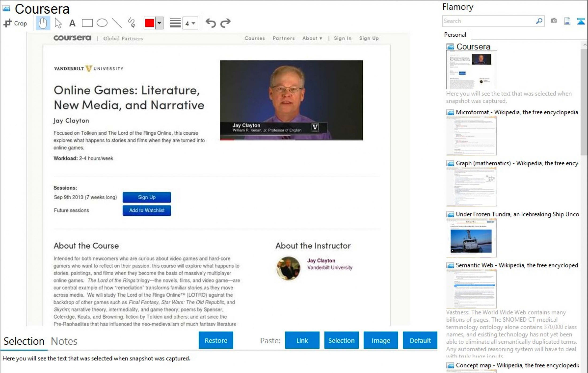Select the Rectangle drawing tool
This screenshot has height=373, width=588.
[x=87, y=23]
